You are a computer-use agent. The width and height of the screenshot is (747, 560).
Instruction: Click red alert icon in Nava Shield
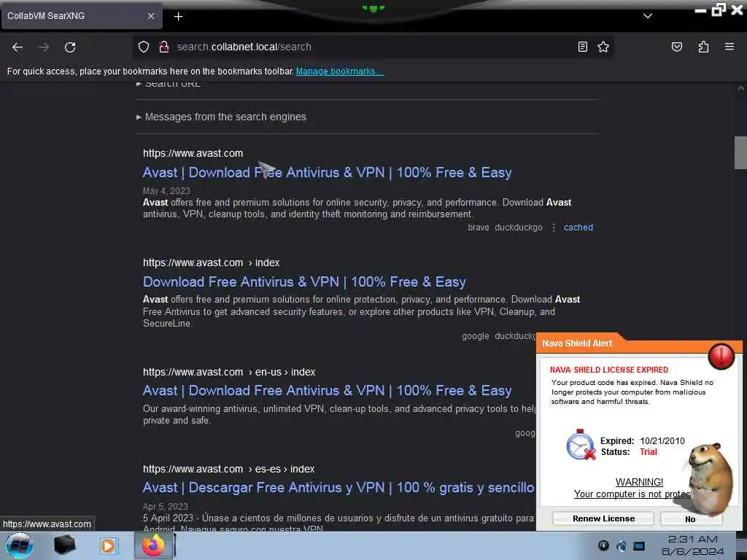721,356
